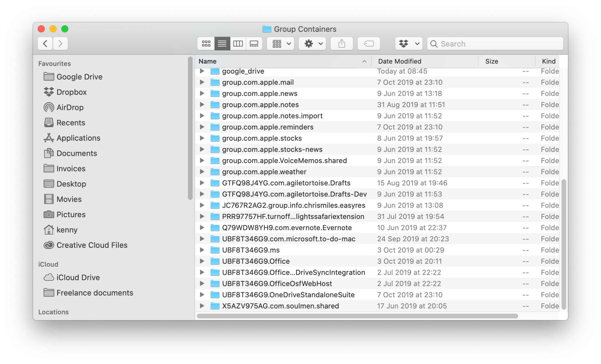Click the Google Drive sidebar item
Viewport: 601px width, 364px height.
[79, 77]
